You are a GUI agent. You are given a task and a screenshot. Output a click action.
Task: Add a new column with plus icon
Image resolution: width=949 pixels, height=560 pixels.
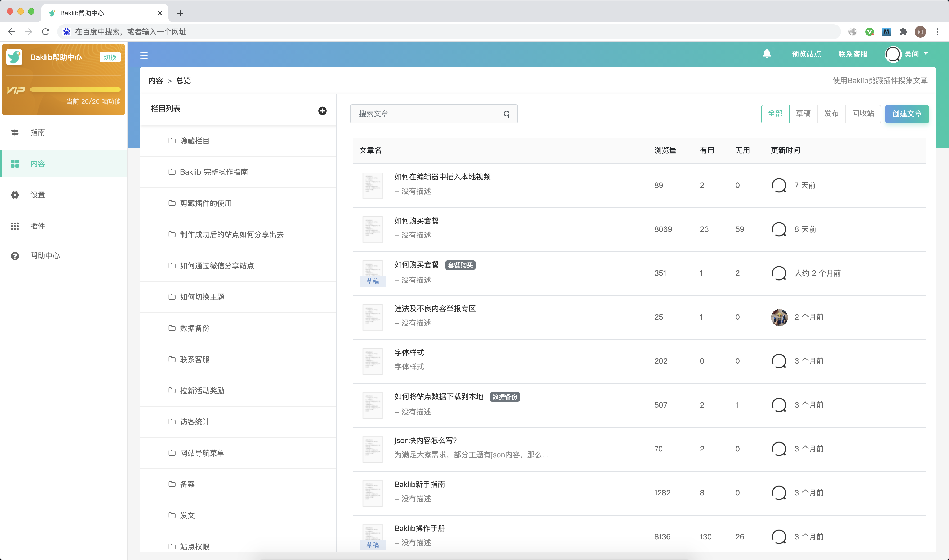click(322, 111)
